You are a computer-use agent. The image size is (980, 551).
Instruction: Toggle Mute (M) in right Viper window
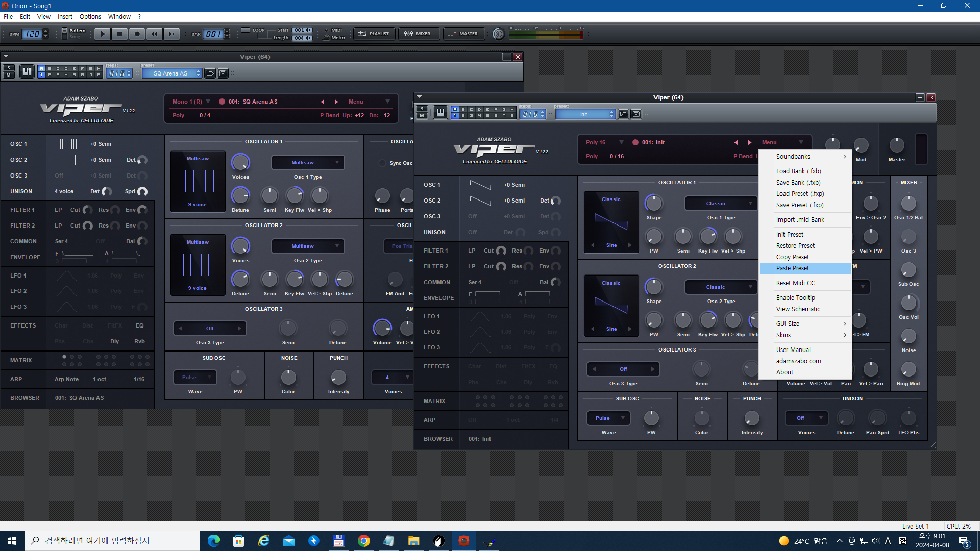click(x=422, y=116)
